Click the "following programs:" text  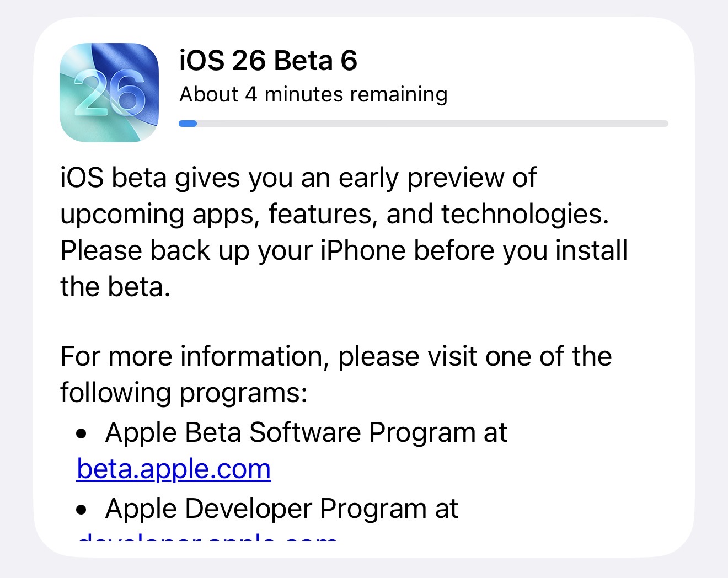(x=184, y=393)
